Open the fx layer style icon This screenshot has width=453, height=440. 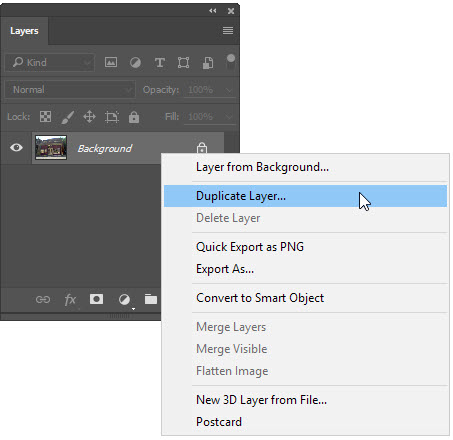(70, 300)
